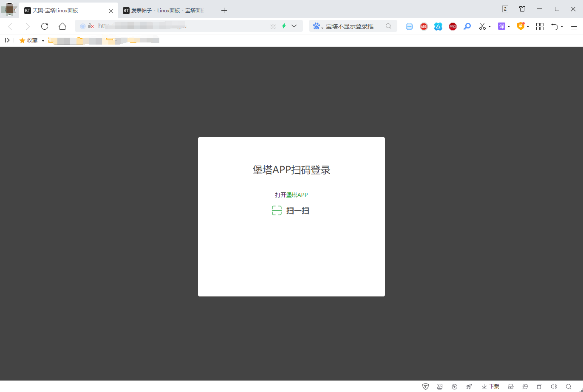Open the Baidu search engine selector
583x392 pixels.
318,26
